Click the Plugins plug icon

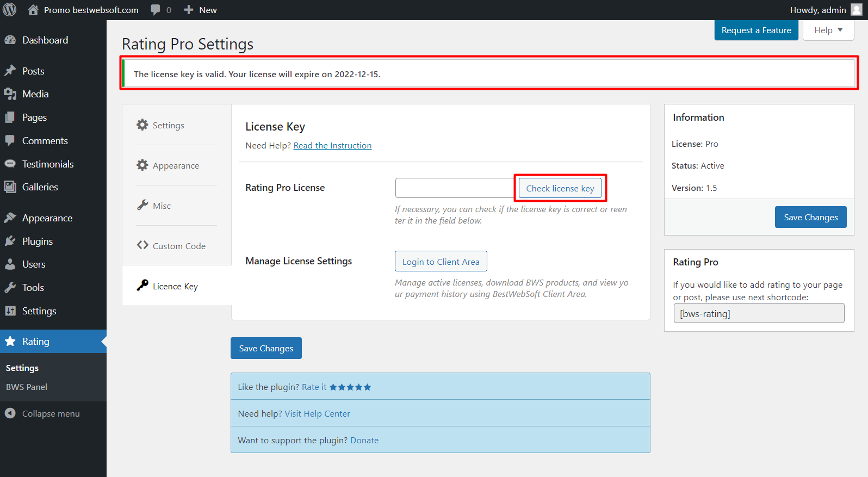click(10, 241)
